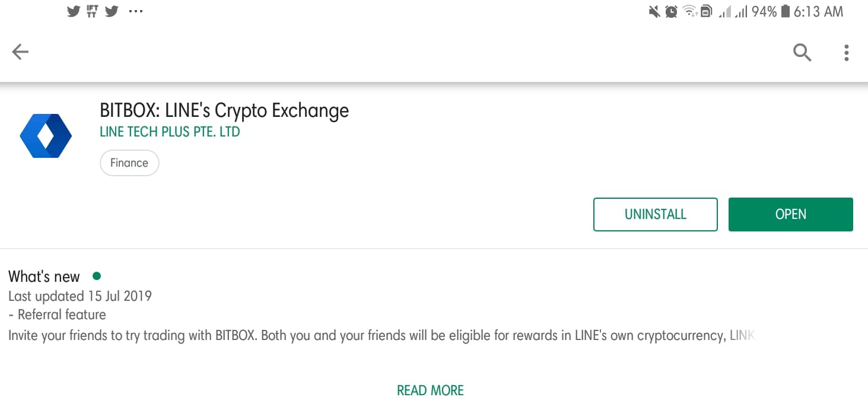Viewport: 868px width, 413px height.
Task: Tap the alarm clock status icon
Action: pyautogui.click(x=671, y=11)
